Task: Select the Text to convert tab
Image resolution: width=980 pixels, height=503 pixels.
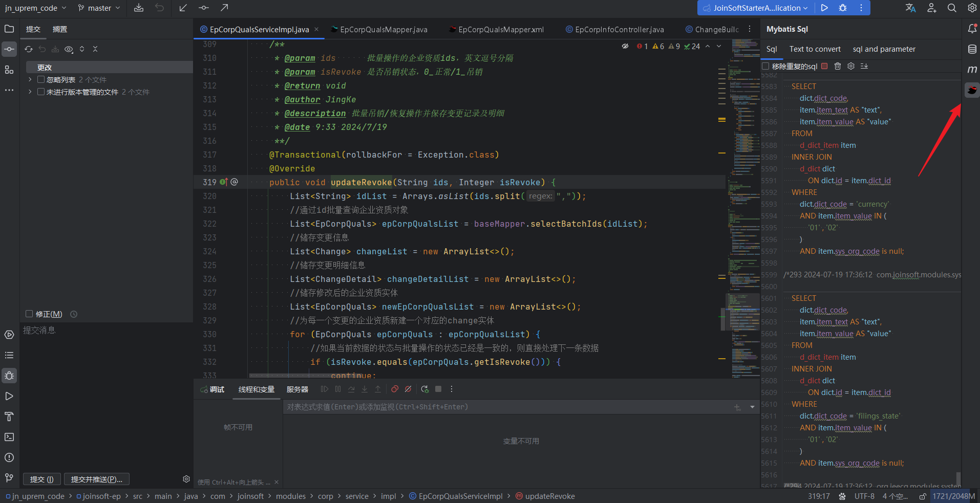Action: (x=815, y=49)
